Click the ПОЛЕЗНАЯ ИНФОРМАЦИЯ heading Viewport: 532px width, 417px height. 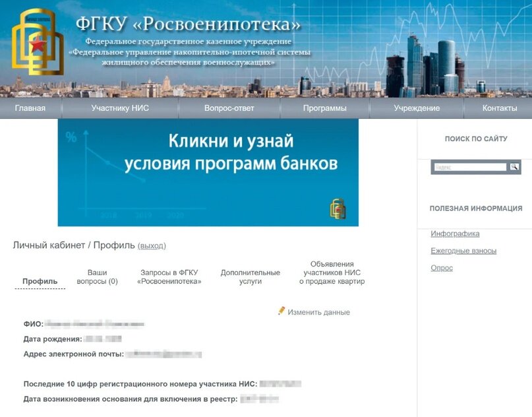point(476,208)
